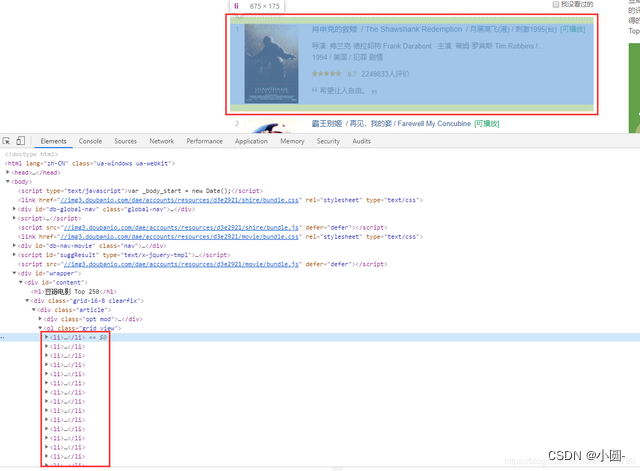Screen dimensions: 640x471
Task: Click the Shawshank 可播放 playable tag
Action: pyautogui.click(x=573, y=29)
